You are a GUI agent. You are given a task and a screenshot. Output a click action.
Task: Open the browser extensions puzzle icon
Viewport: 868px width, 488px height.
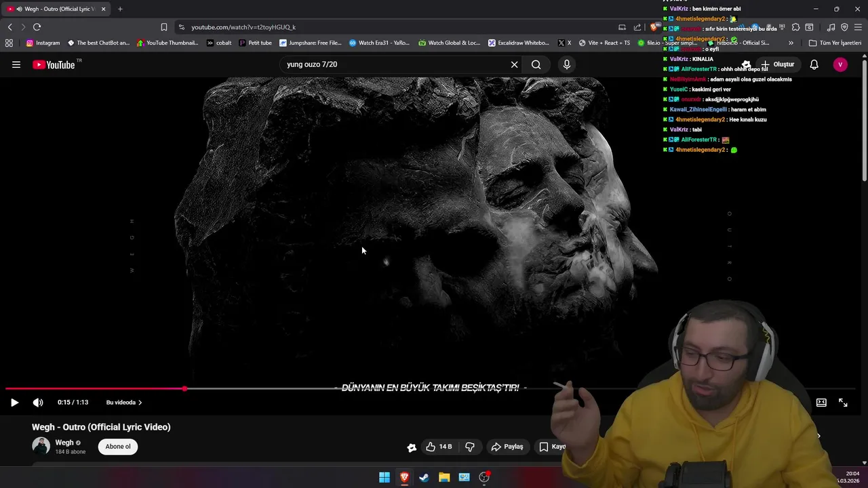[795, 27]
